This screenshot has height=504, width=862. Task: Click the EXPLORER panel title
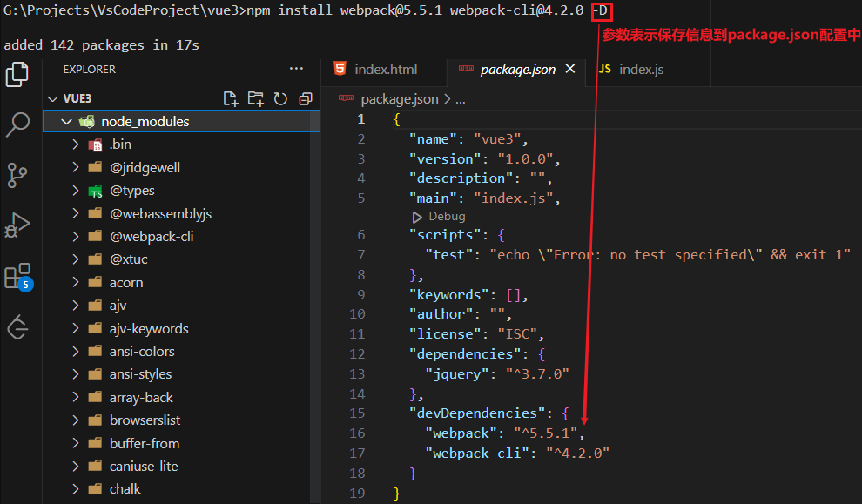coord(89,70)
